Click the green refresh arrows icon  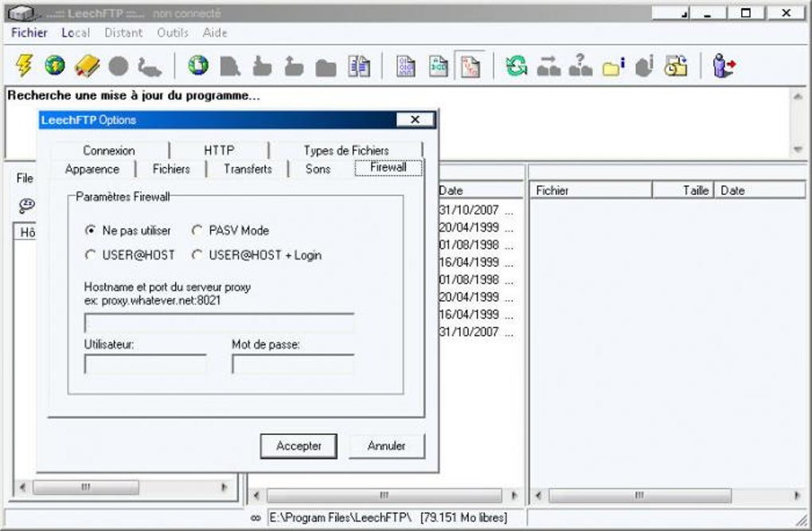517,66
